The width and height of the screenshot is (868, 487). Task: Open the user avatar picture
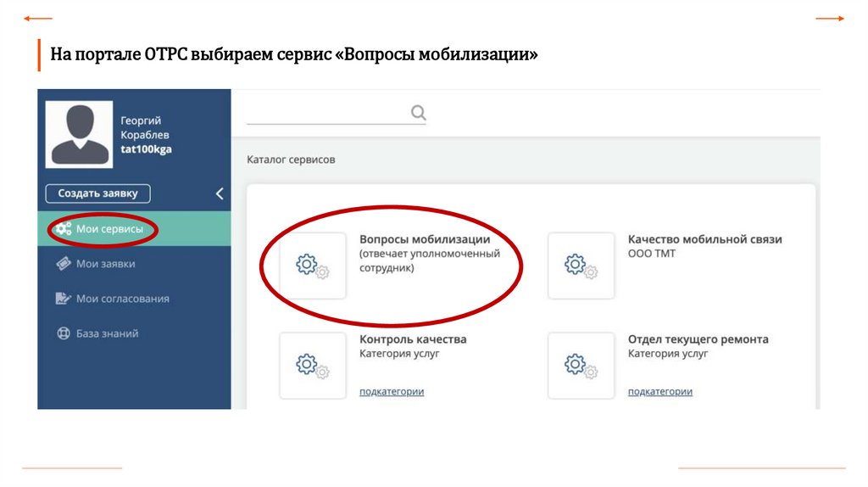[x=79, y=134]
